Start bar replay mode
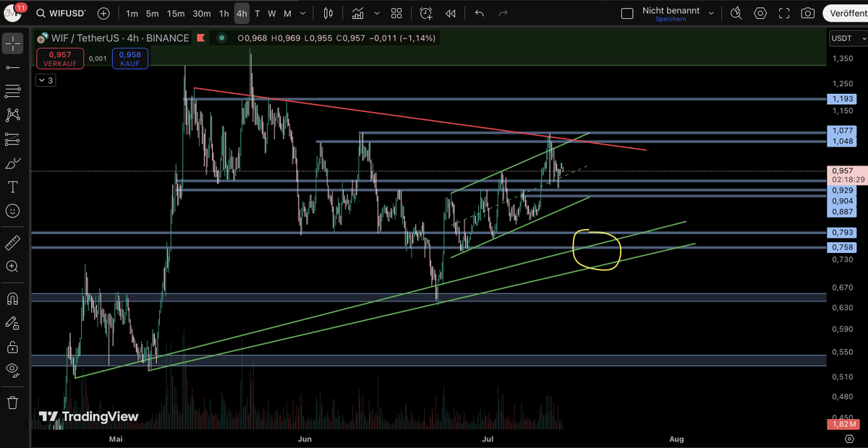The height and width of the screenshot is (448, 868). (x=451, y=13)
